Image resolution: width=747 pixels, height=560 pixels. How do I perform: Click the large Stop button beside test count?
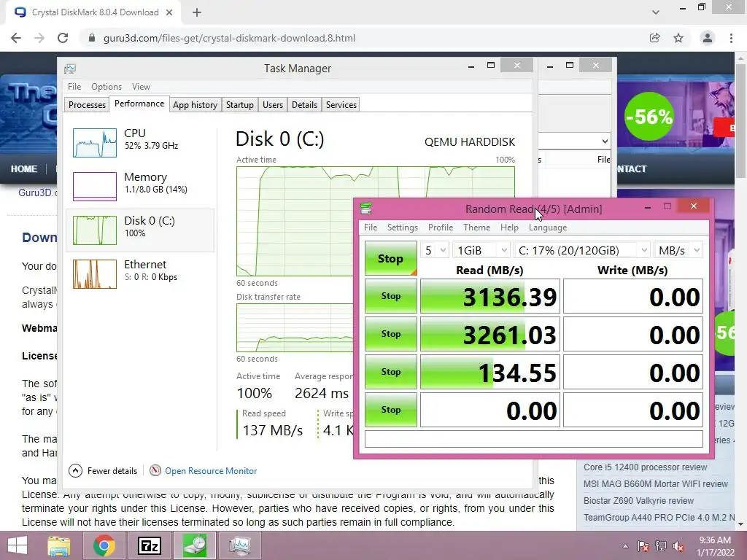(x=391, y=258)
